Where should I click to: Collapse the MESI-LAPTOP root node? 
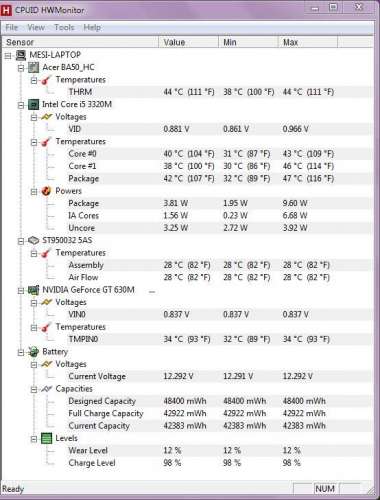click(8, 56)
